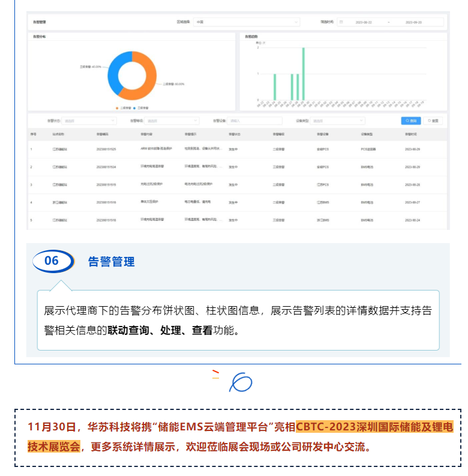Click the 06 section number badge
This screenshot has width=468, height=476.
pos(53,261)
